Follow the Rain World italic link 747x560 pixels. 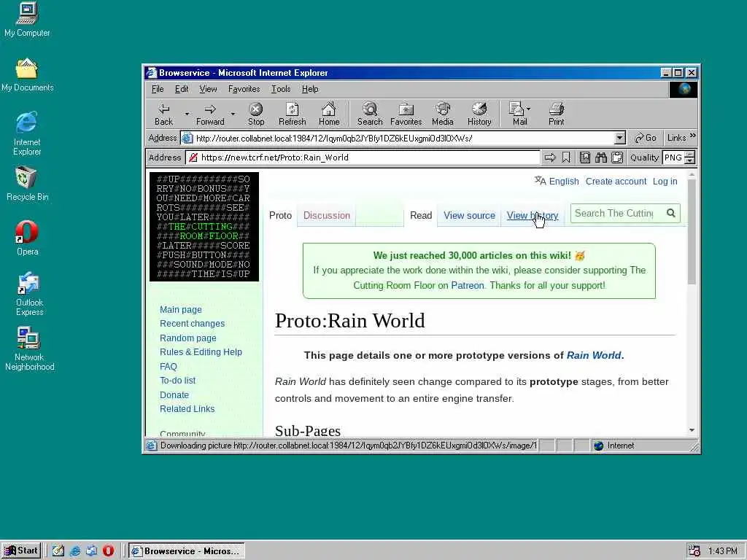594,355
